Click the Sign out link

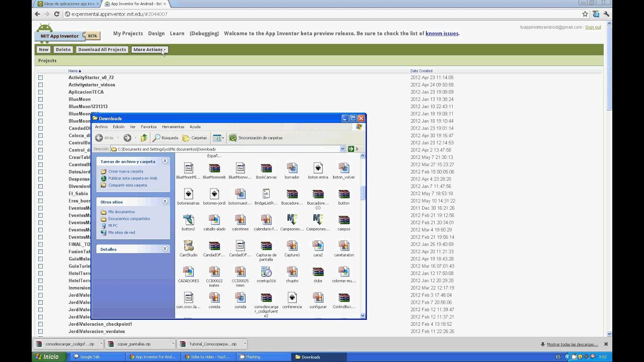tap(593, 27)
